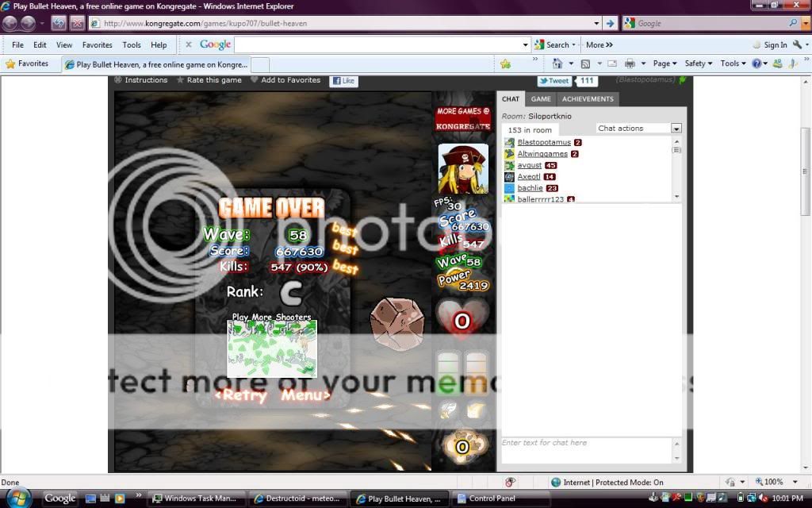Click the Blastopotamus avatar in user list

pyautogui.click(x=509, y=143)
